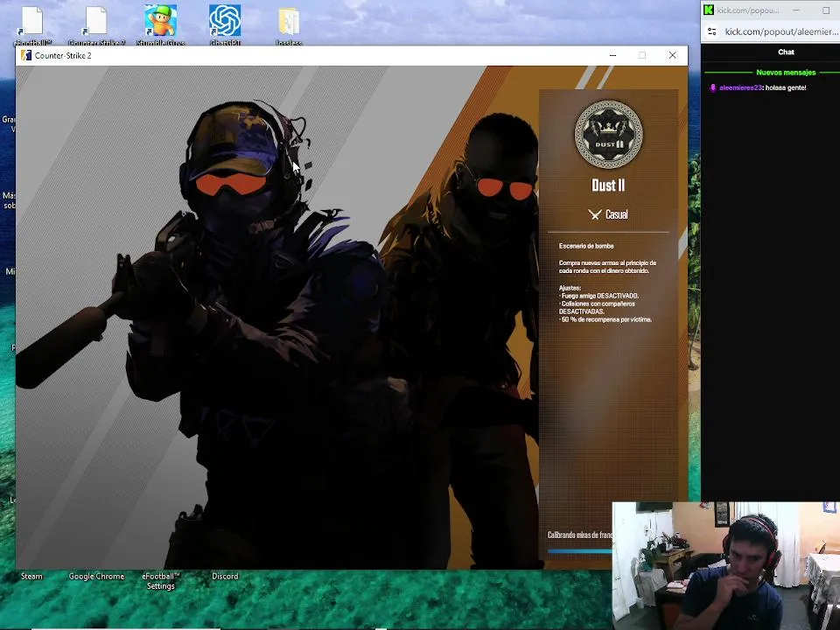The image size is (840, 630).
Task: Click the Dust II map title
Action: [608, 185]
